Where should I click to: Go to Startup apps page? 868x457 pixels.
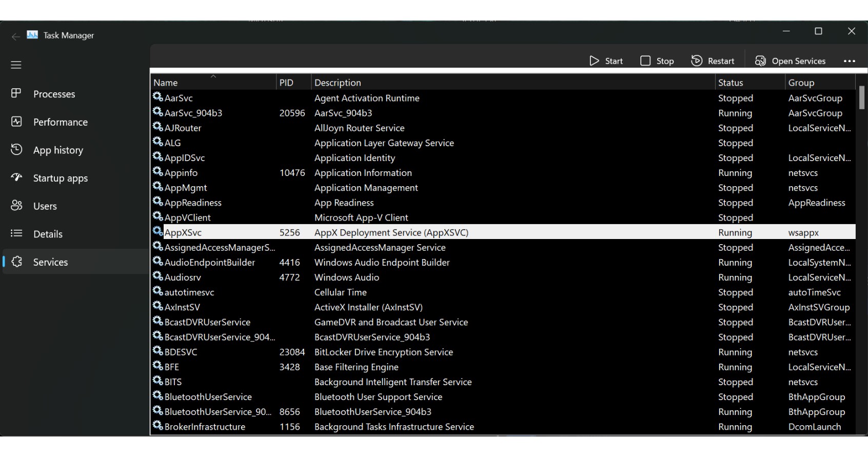(x=76, y=178)
